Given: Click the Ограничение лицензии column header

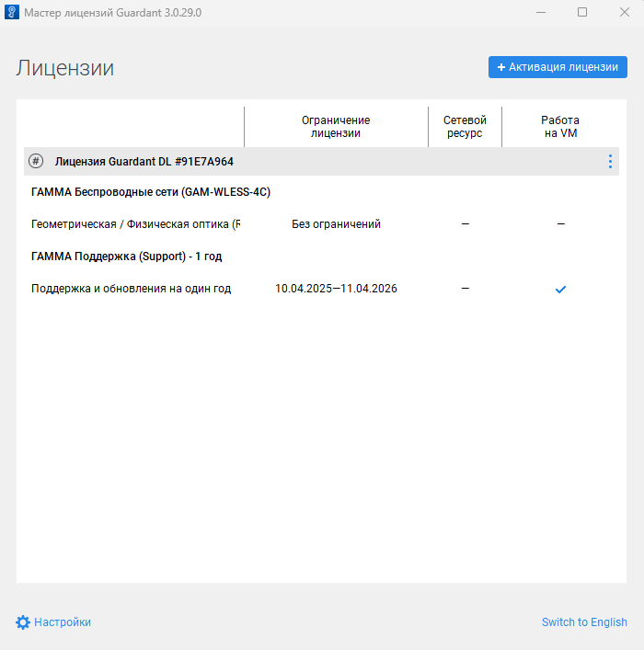Looking at the screenshot, I should click(x=336, y=127).
